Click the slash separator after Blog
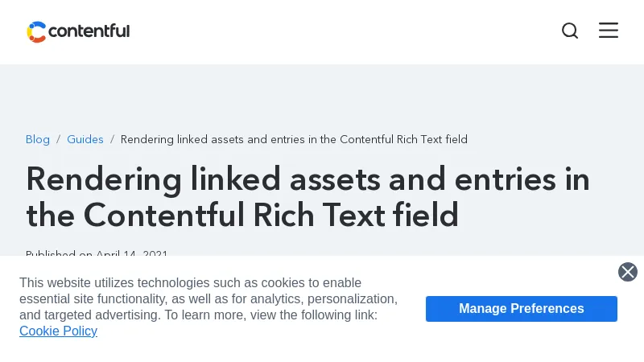644x362 pixels. click(x=58, y=139)
